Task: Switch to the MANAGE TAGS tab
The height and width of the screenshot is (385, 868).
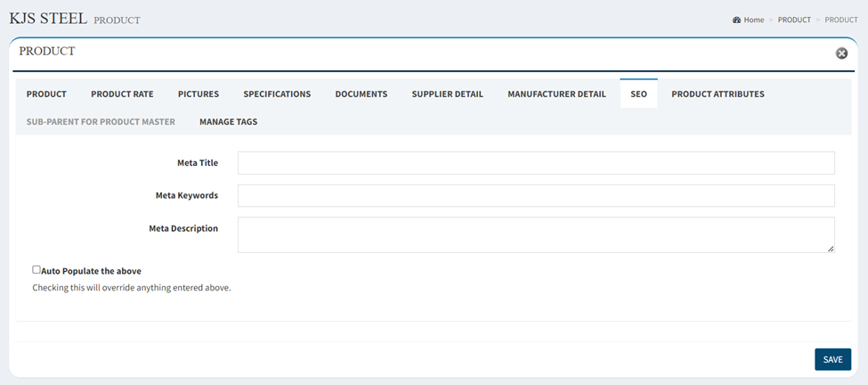Action: pos(229,122)
